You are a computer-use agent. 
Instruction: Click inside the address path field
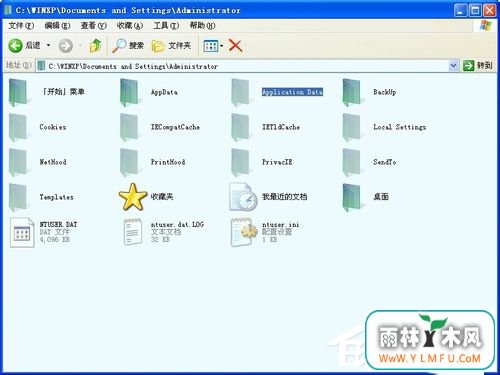pos(248,66)
